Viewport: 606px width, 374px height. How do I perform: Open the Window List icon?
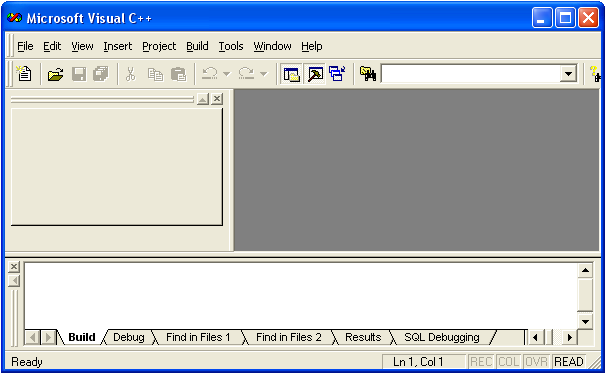coord(337,74)
